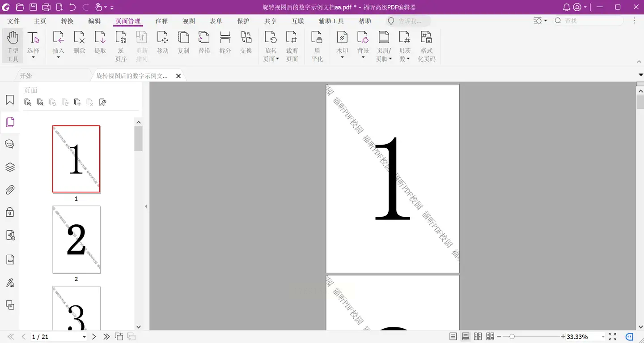Screen dimensions: 644x343
Task: Switch to the 转换 ribbon tab
Action: coord(67,21)
